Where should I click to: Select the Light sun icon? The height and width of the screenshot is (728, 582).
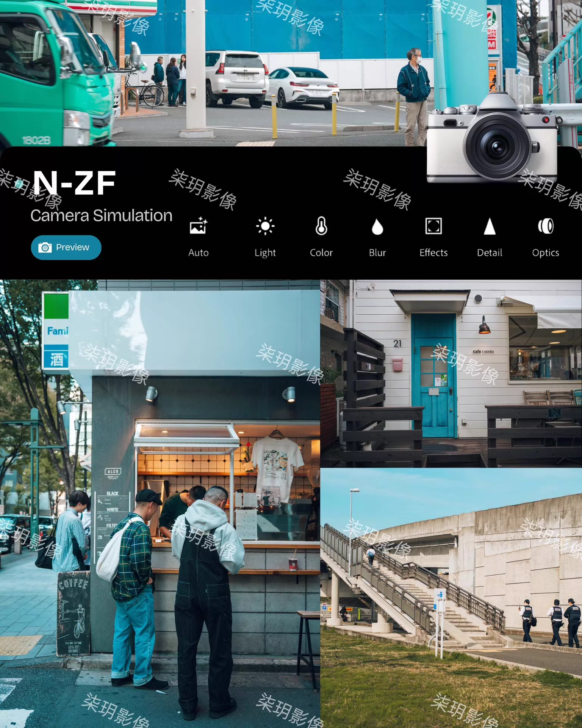click(x=265, y=226)
